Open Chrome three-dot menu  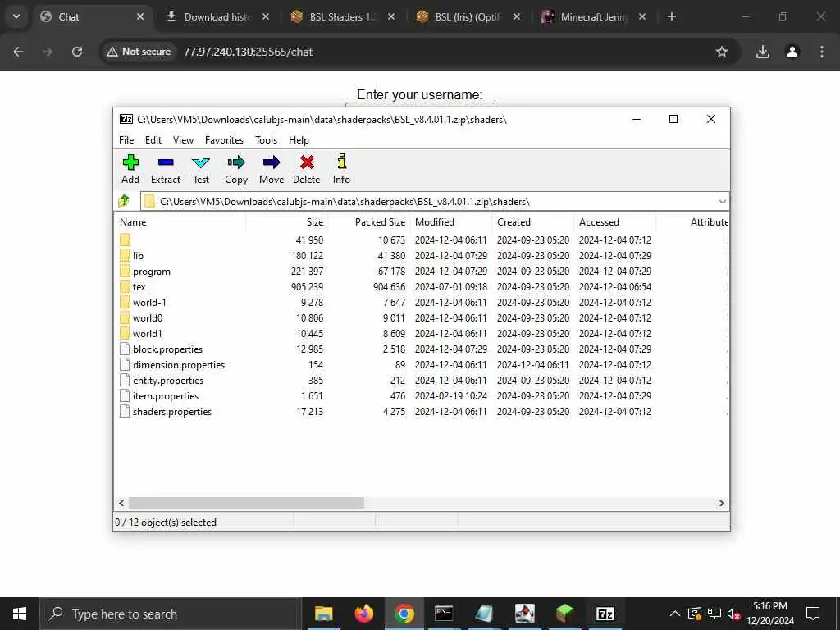822,52
